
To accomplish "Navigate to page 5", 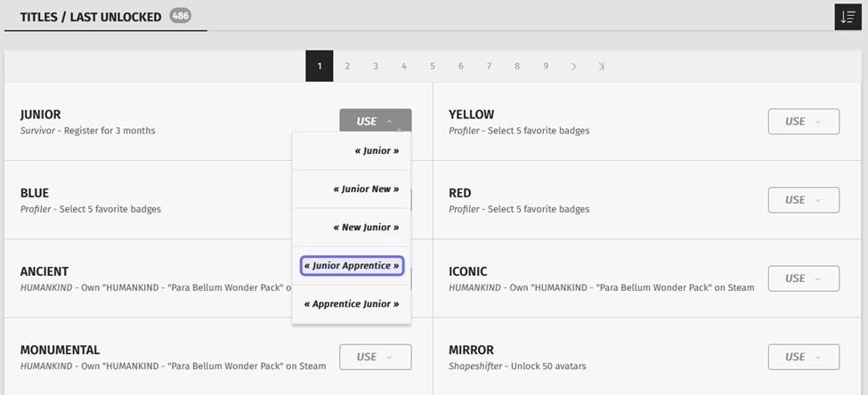I will [432, 67].
